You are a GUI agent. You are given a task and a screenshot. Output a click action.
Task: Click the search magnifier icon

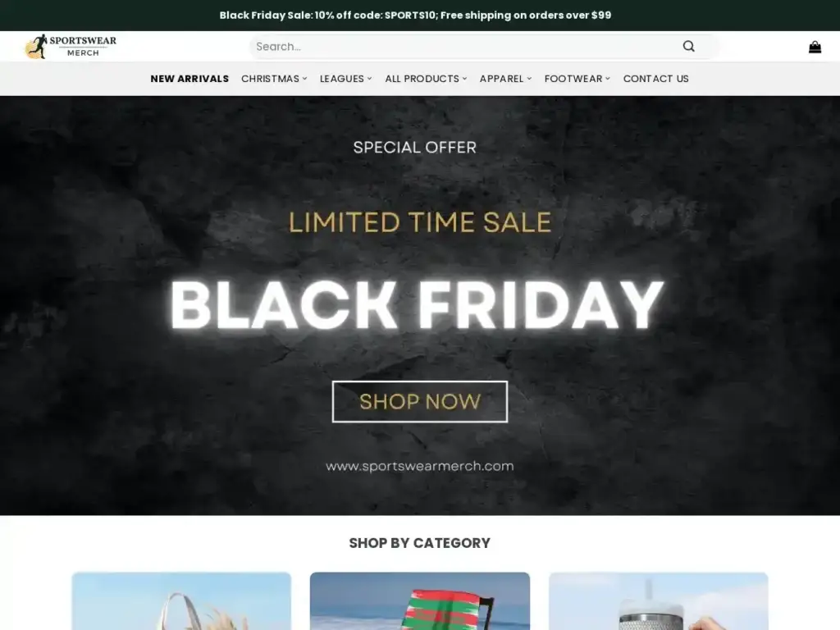click(x=688, y=46)
